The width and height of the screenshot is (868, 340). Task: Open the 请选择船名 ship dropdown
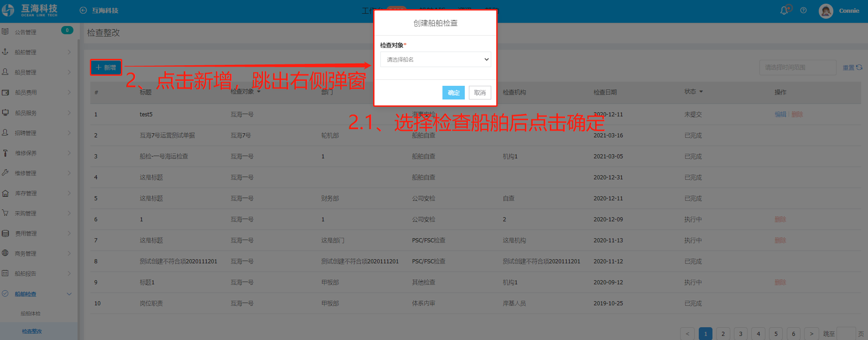point(436,59)
